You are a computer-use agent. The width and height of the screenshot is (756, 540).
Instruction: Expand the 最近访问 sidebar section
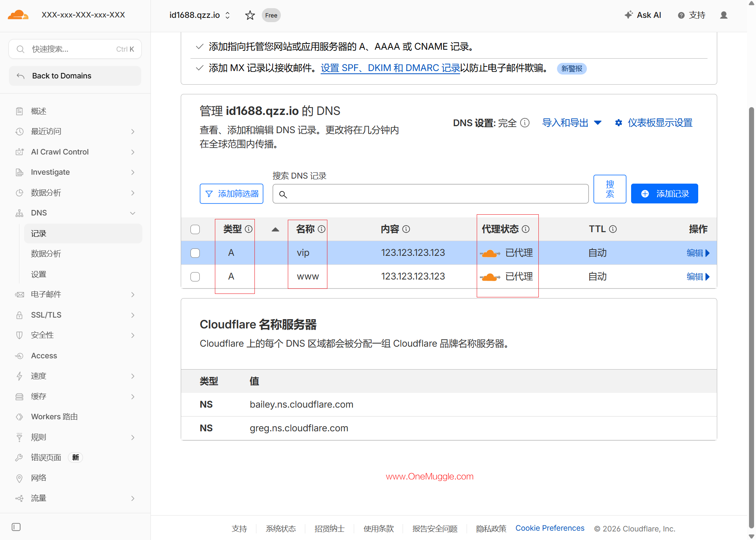(133, 132)
